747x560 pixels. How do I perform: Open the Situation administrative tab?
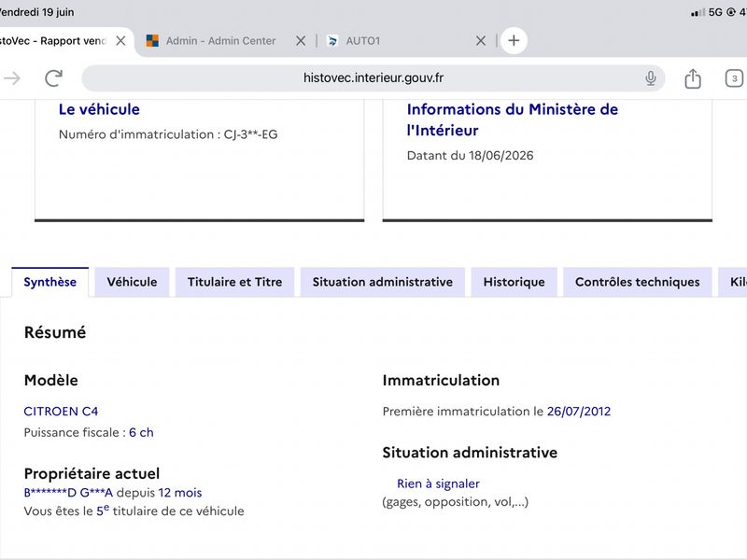pos(383,282)
